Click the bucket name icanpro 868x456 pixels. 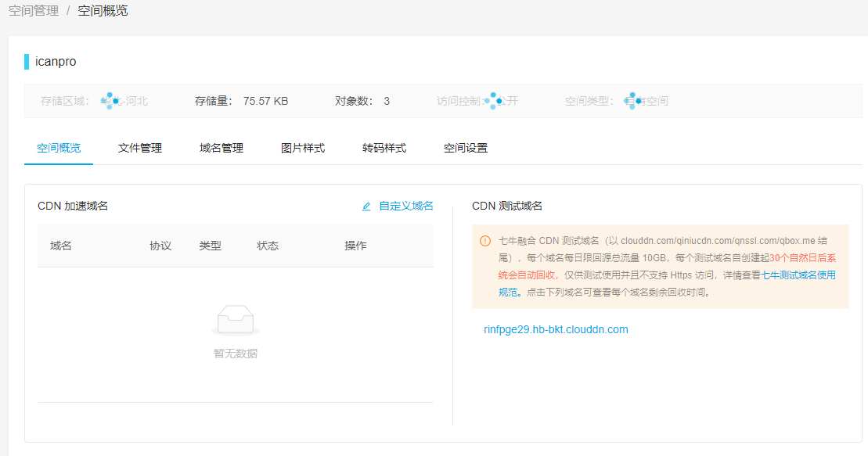click(56, 62)
